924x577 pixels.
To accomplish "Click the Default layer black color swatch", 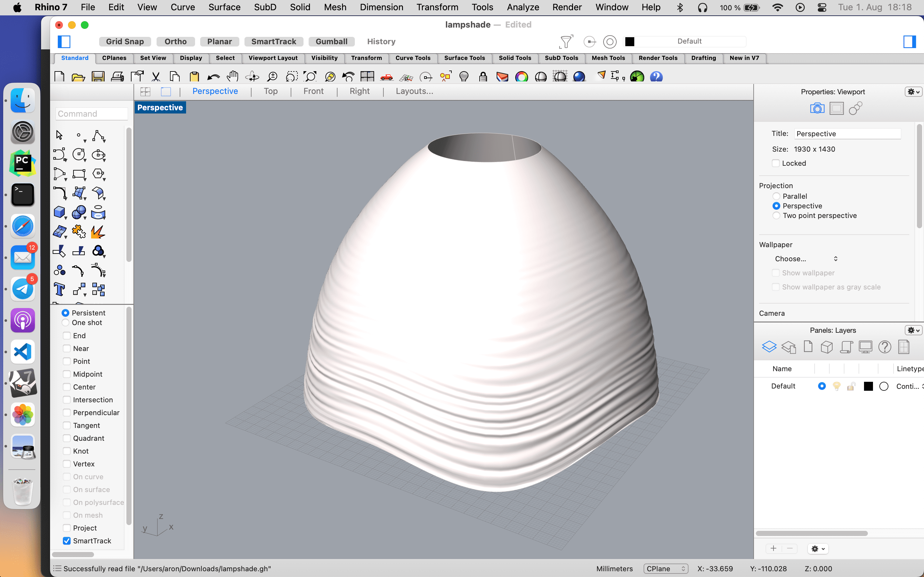I will coord(868,386).
